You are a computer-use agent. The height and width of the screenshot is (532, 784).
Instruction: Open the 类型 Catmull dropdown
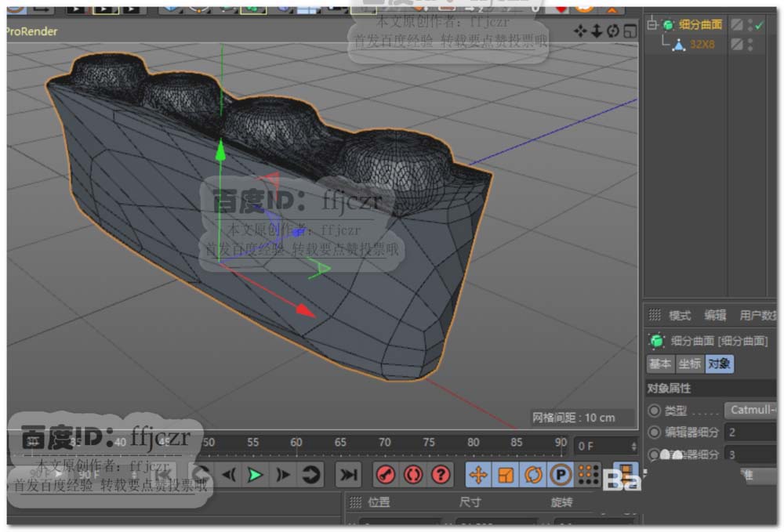(x=751, y=410)
